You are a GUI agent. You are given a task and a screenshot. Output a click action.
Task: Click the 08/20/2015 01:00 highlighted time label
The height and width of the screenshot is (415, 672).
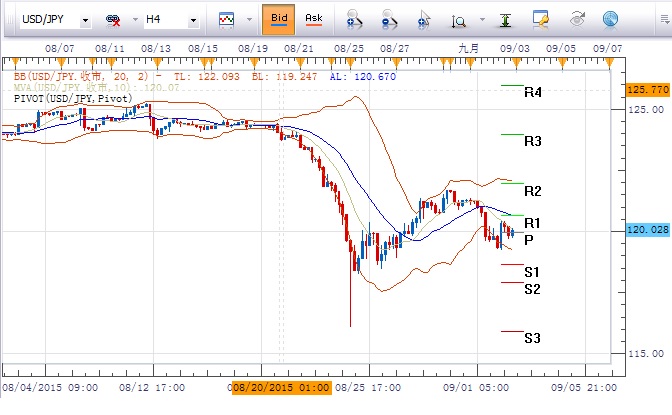pyautogui.click(x=282, y=388)
